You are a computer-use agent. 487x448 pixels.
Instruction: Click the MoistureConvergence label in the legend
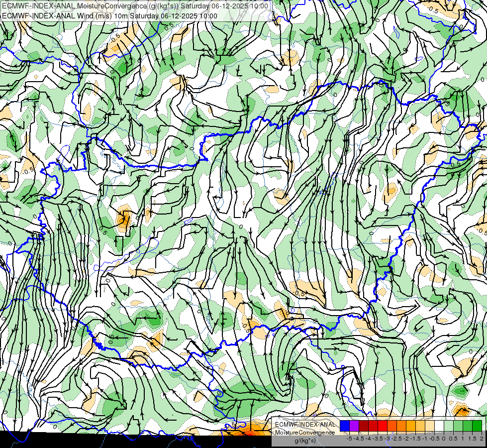(305, 433)
